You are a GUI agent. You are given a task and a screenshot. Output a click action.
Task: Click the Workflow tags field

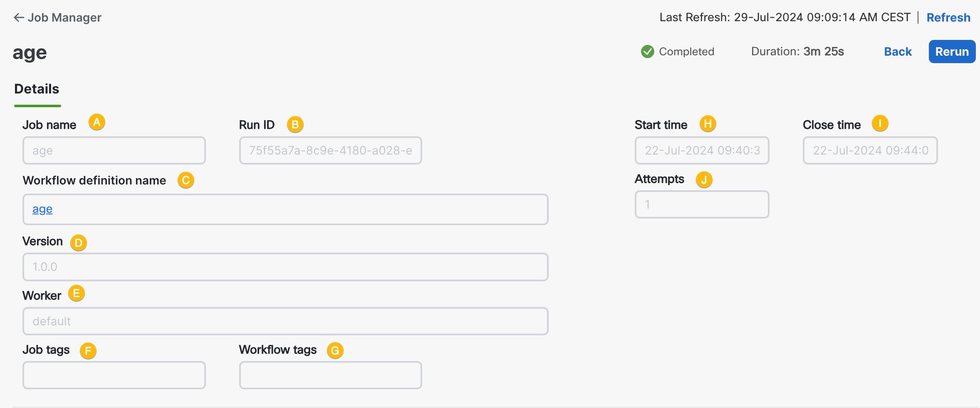tap(330, 375)
